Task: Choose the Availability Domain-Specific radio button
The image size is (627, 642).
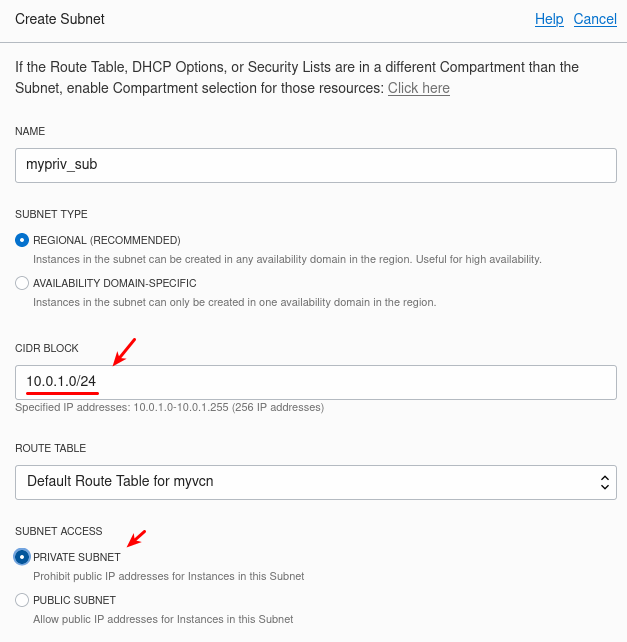Action: coord(22,283)
